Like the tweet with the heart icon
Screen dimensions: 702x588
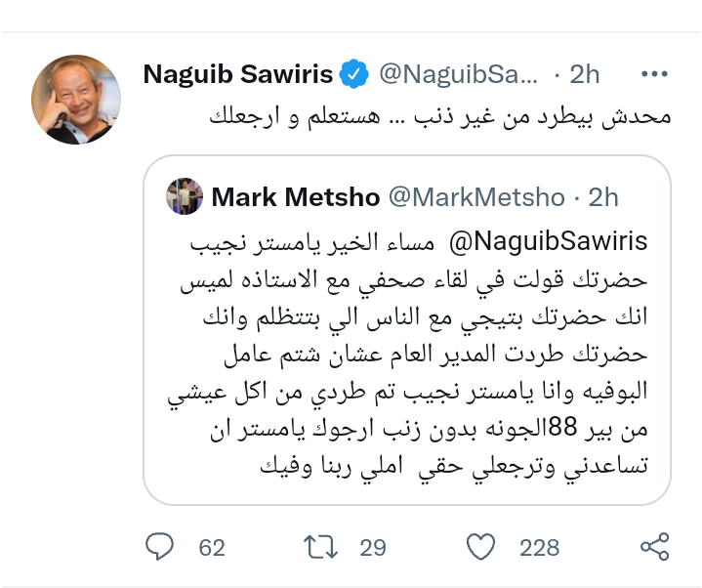click(x=479, y=547)
